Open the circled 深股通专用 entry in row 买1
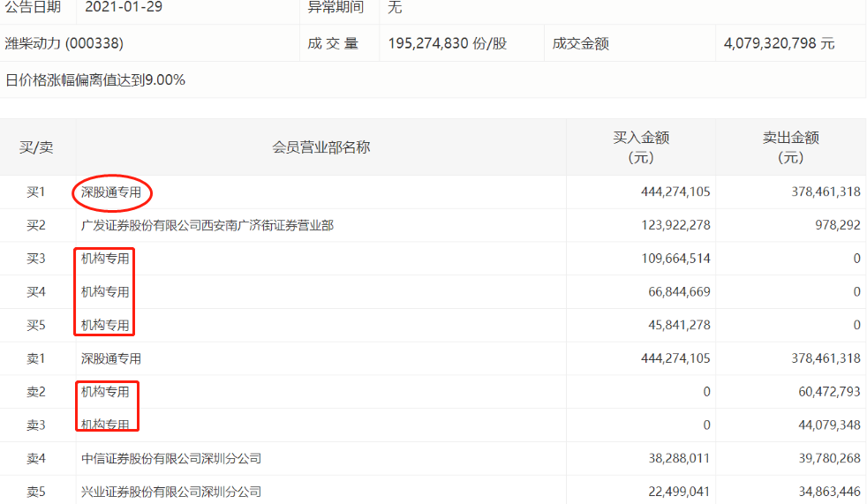The image size is (867, 504). tap(111, 192)
